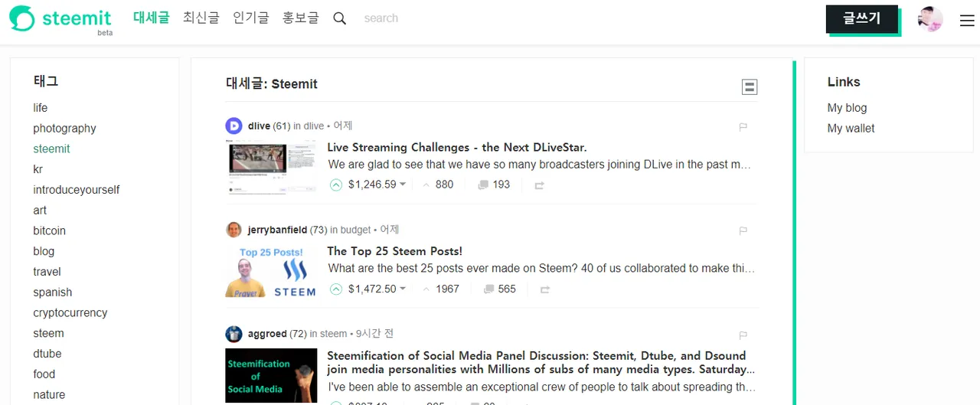The image size is (980, 405).
Task: Select the life tag
Action: 41,108
